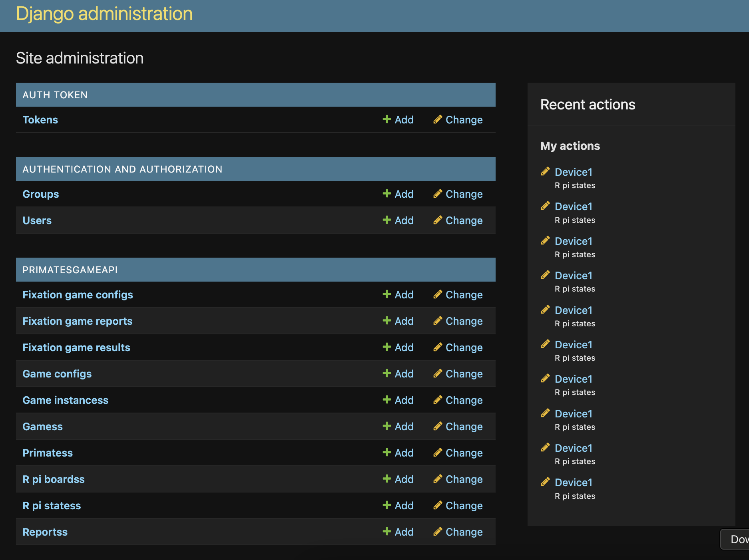The image size is (749, 560).
Task: Click the plus icon in the Tokens row
Action: (x=386, y=119)
